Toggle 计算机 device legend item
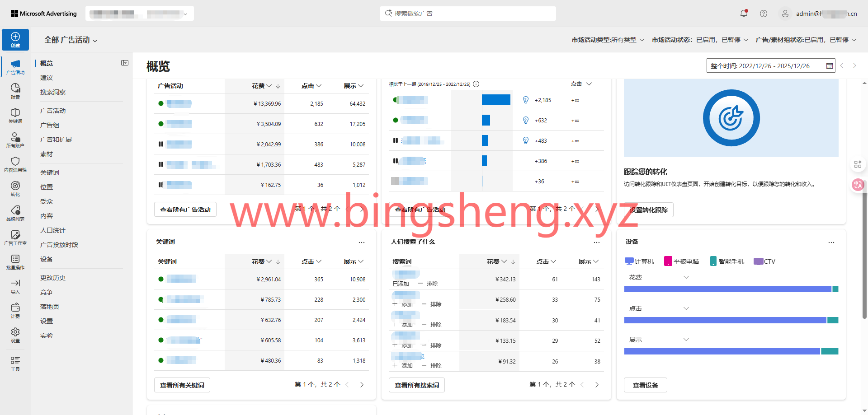Viewport: 868px width, 415px height. [639, 261]
